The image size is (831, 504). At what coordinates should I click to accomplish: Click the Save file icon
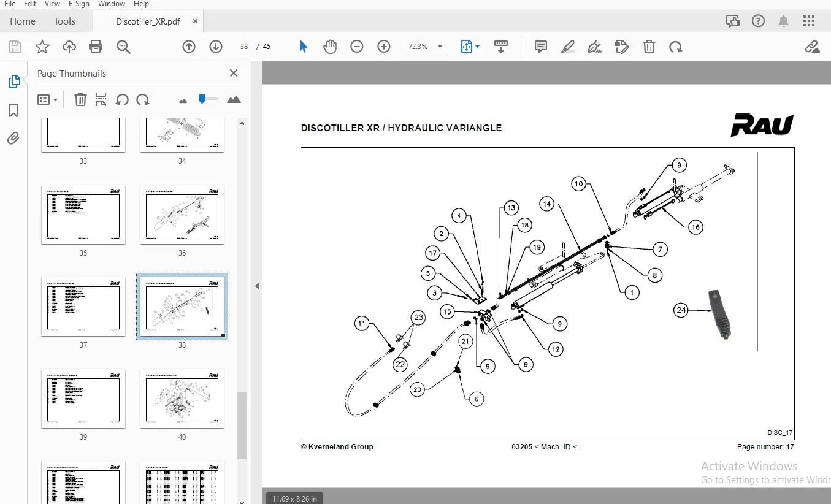click(x=15, y=47)
